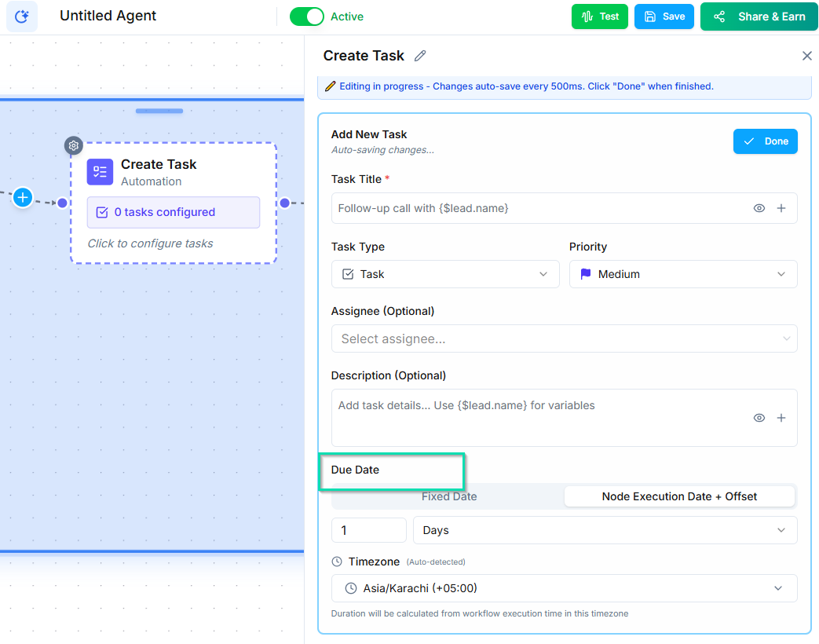Viewport: 819px width, 644px height.
Task: Open the Priority dropdown set to Medium
Action: [682, 274]
